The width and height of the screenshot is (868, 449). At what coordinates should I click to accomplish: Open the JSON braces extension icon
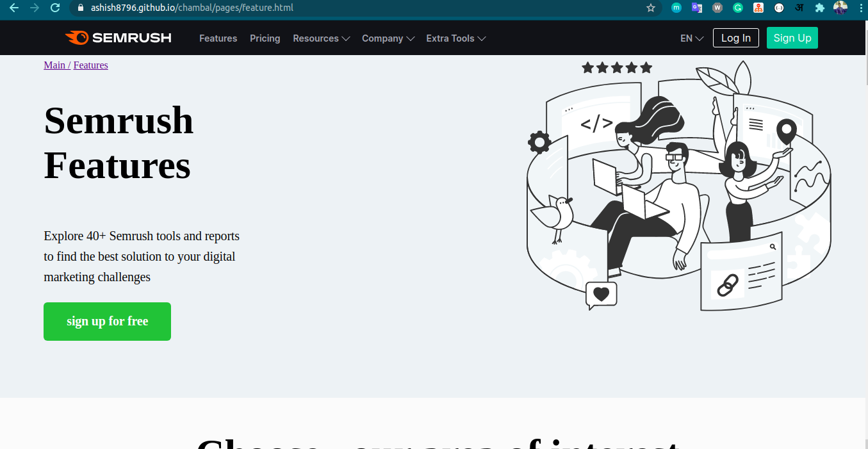[x=779, y=8]
